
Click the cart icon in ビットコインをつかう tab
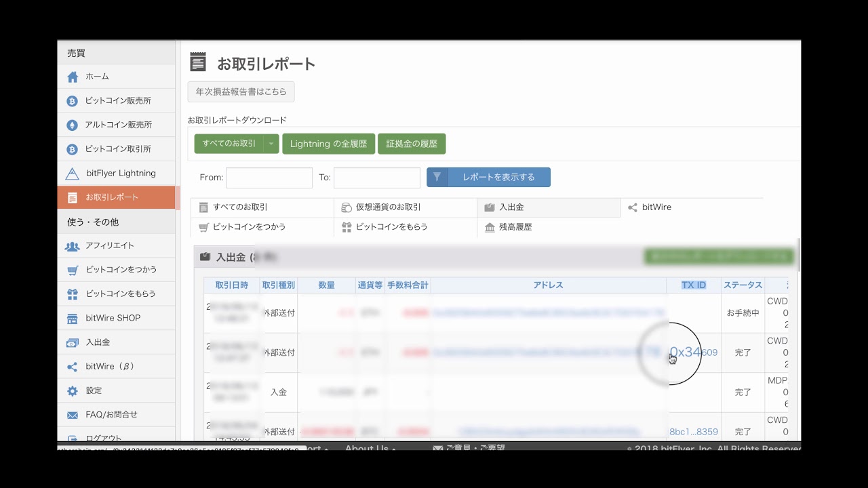203,228
